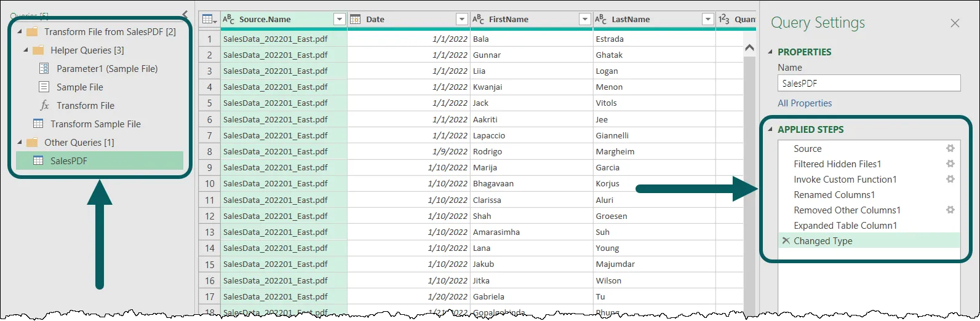980x321 pixels.
Task: Click the ABC type icon for FirstName column
Action: [478, 19]
